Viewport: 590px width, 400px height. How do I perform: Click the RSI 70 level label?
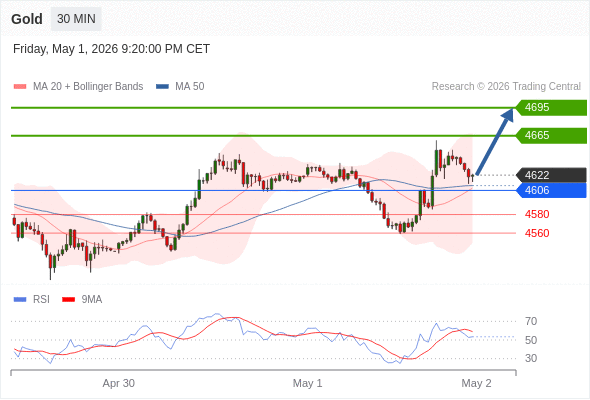pos(531,321)
